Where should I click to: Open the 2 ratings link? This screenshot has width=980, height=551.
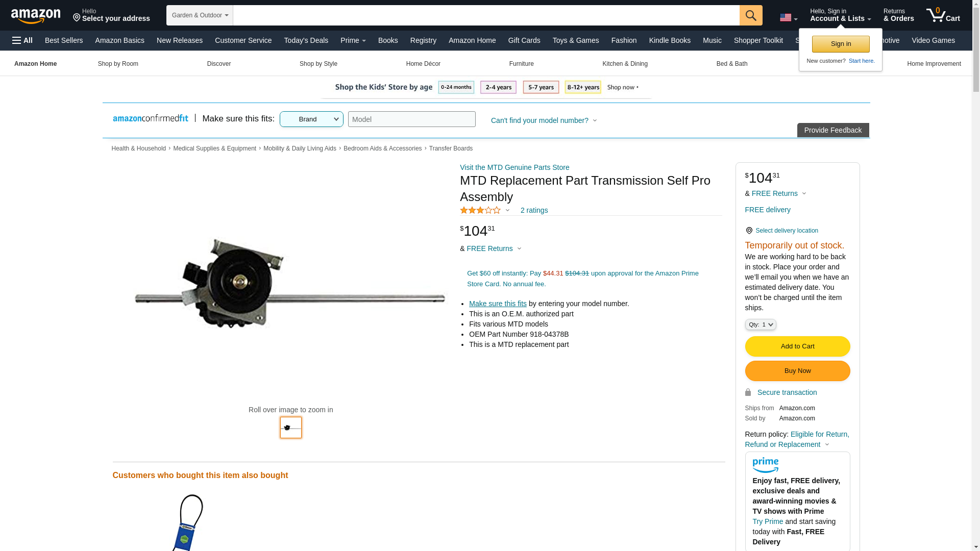(x=534, y=210)
